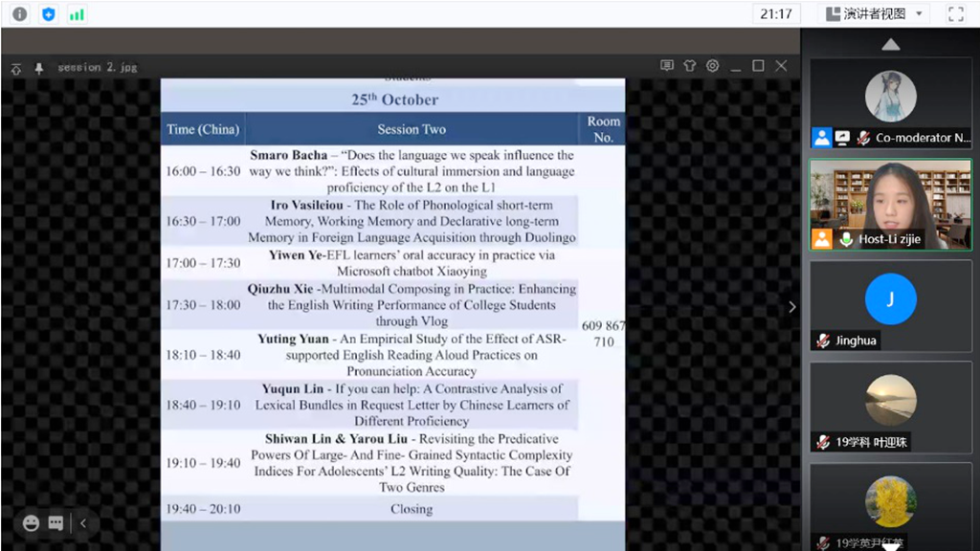The image size is (980, 551).
Task: Click the keep-on-top arrow icon in viewer
Action: tap(16, 68)
